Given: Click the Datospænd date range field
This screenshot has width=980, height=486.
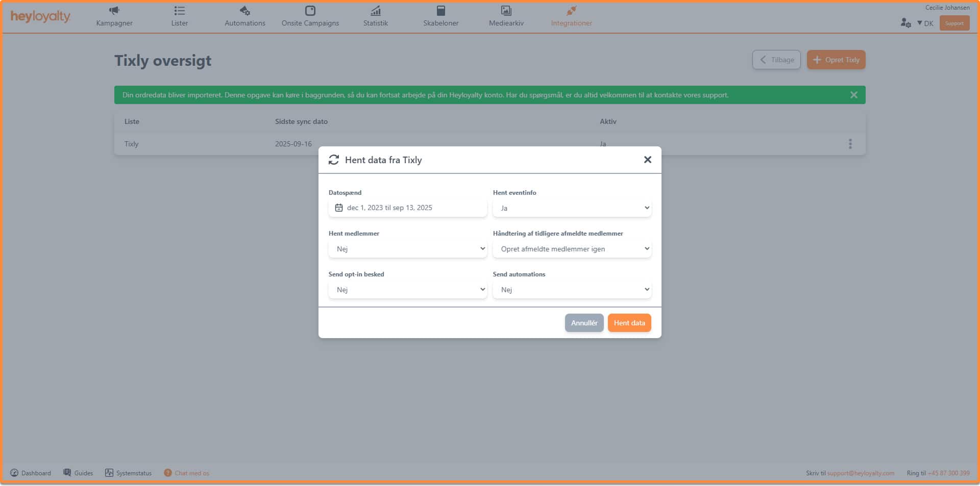Looking at the screenshot, I should pos(407,208).
